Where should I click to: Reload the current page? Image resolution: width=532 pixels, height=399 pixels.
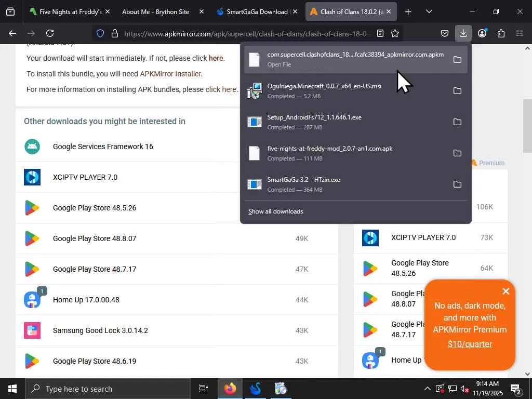[50, 33]
